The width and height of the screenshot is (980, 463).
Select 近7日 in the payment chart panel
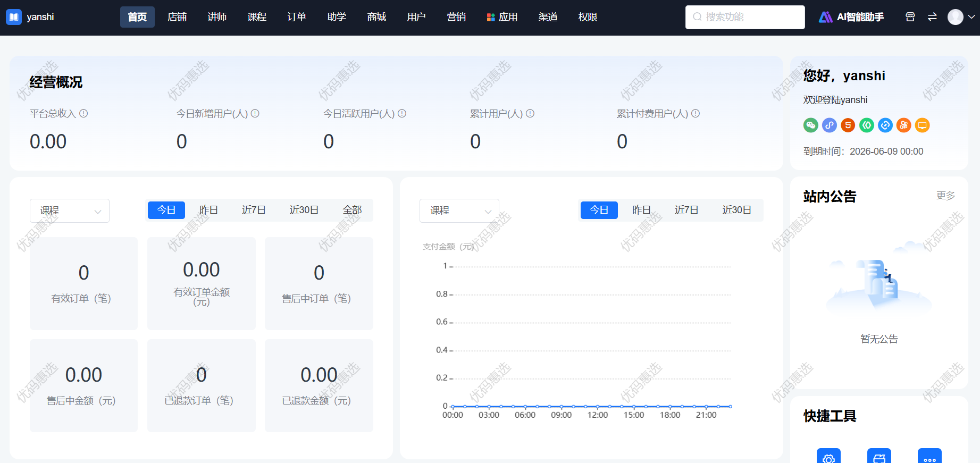[686, 210]
